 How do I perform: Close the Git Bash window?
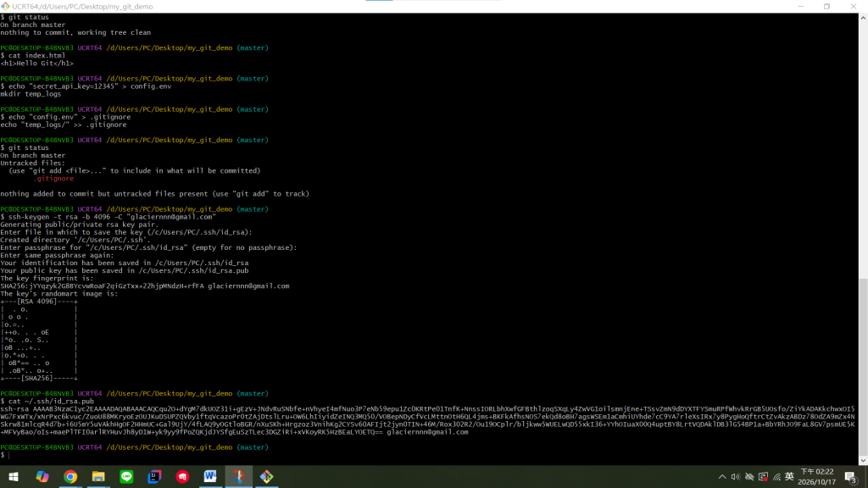coord(854,7)
